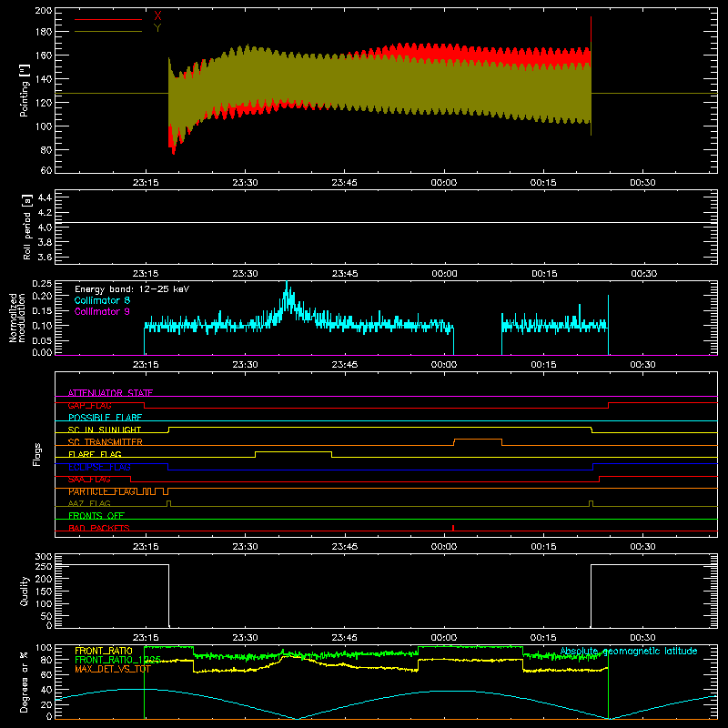The height and width of the screenshot is (728, 728).
Task: Click the 180 tick on the Pointing axis
Action: point(43,32)
